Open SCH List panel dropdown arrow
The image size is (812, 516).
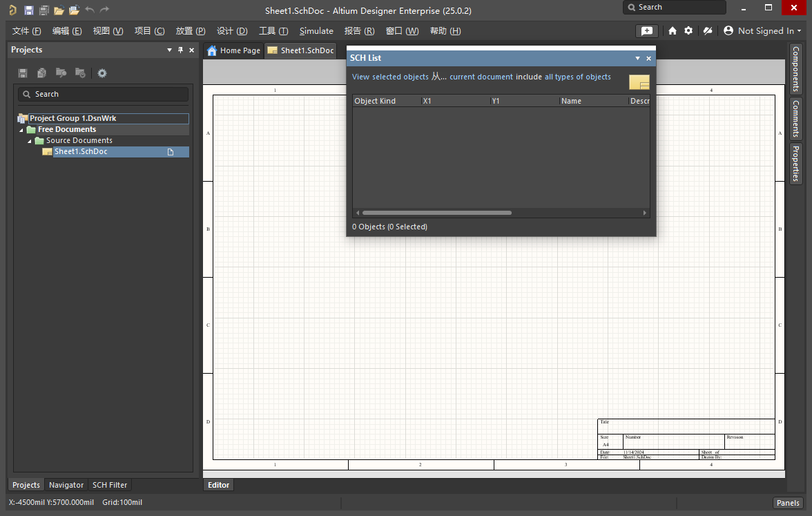(637, 58)
